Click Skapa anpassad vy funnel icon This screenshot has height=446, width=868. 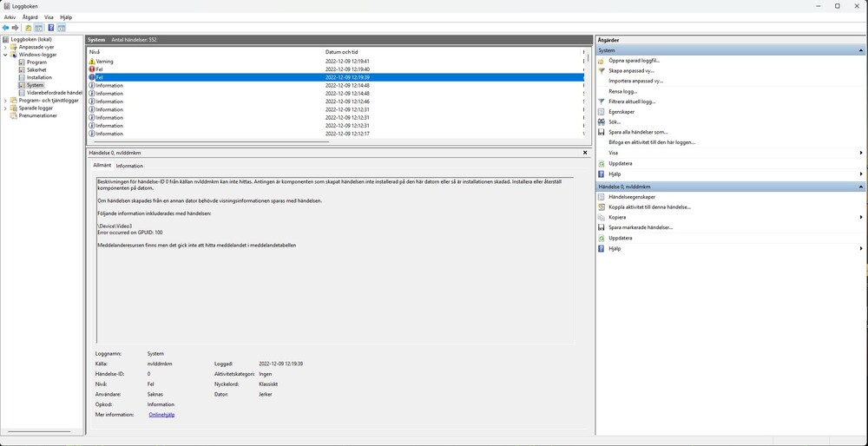click(602, 71)
